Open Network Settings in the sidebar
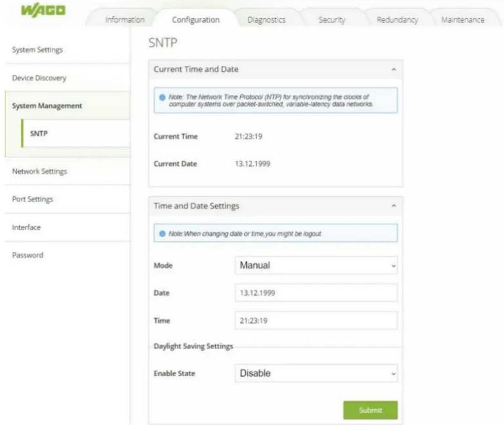The height and width of the screenshot is (425, 504). (x=68, y=171)
